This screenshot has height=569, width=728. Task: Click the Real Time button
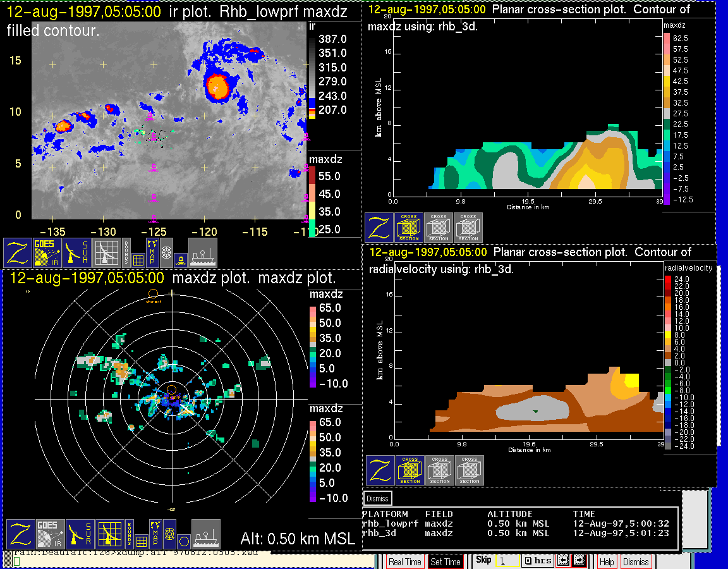(x=404, y=561)
